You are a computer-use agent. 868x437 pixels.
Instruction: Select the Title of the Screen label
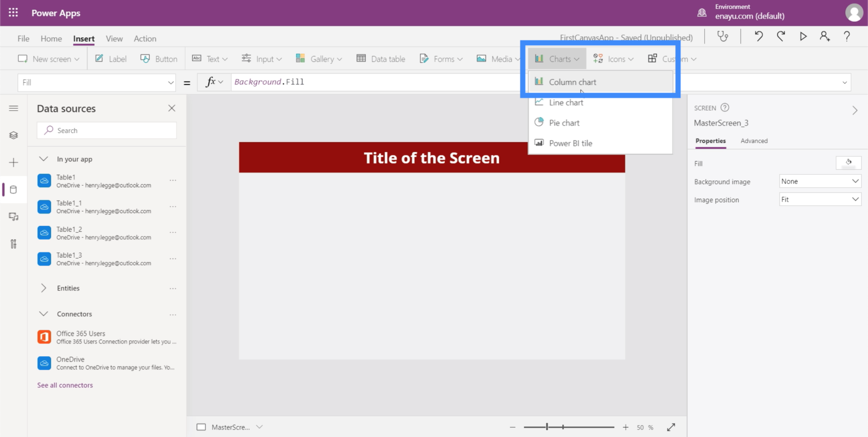click(x=431, y=158)
